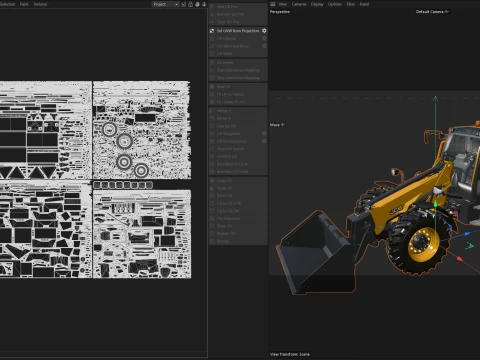Open UV Weld and Relax options gear
This screenshot has width=480, height=360.
pyautogui.click(x=264, y=46)
